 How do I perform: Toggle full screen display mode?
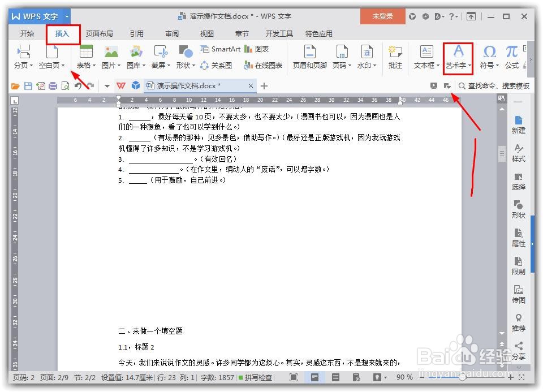[293, 377]
